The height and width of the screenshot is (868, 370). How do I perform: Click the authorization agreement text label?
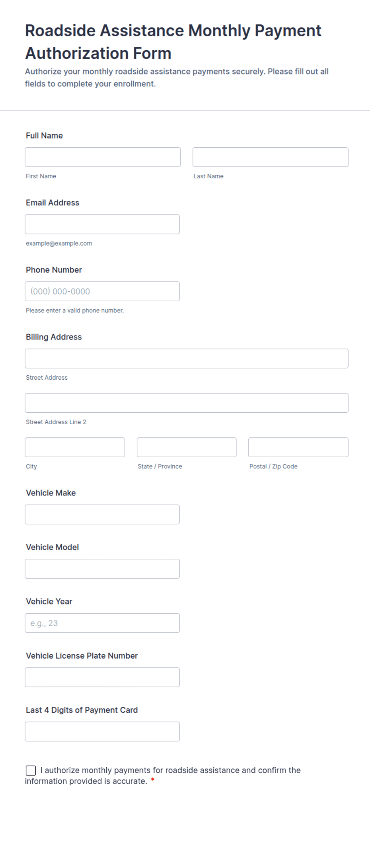pos(163,776)
